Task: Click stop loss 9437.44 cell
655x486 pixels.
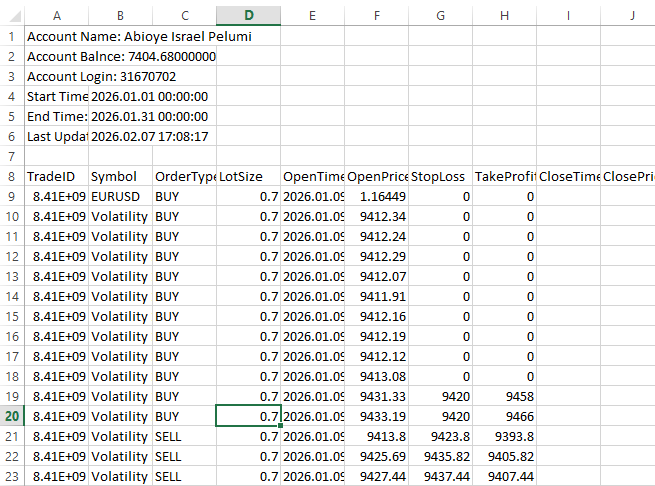Action: (x=440, y=476)
